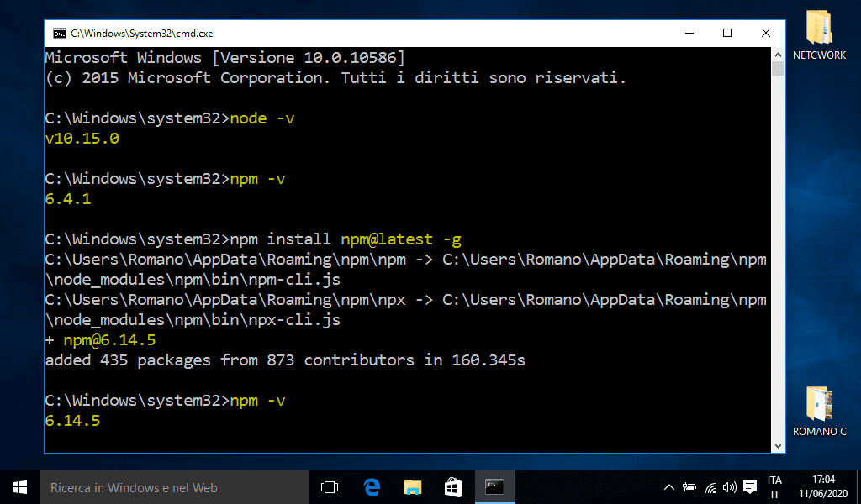Viewport: 861px width, 504px height.
Task: Click the '+ npm@6.14.5' line
Action: coord(101,340)
